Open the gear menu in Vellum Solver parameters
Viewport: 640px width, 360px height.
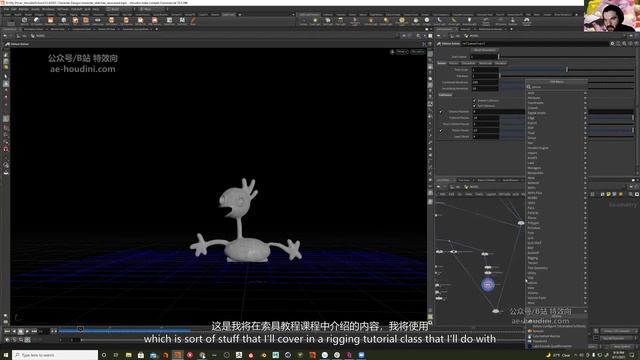612,43
